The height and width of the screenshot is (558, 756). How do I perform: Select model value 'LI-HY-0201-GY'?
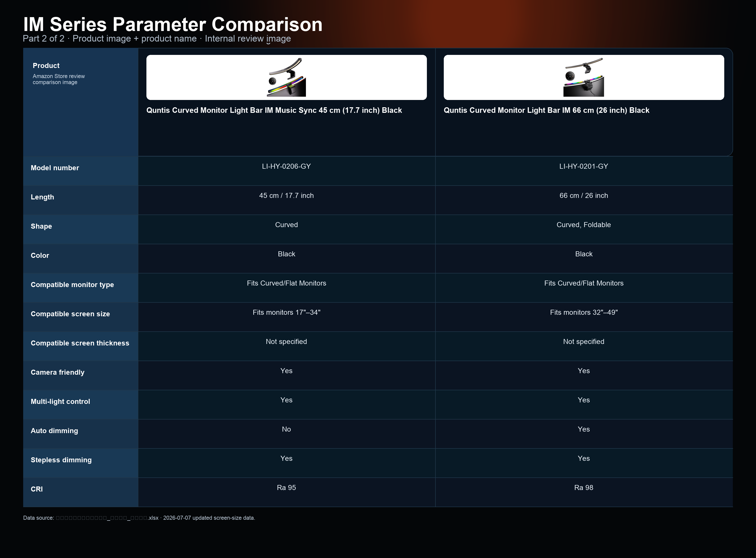(x=584, y=166)
